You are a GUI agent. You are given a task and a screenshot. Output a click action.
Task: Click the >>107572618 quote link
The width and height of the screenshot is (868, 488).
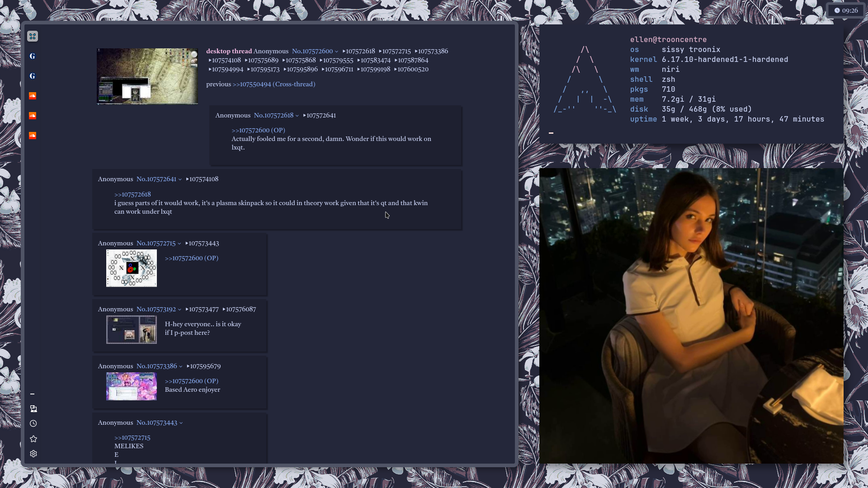132,194
